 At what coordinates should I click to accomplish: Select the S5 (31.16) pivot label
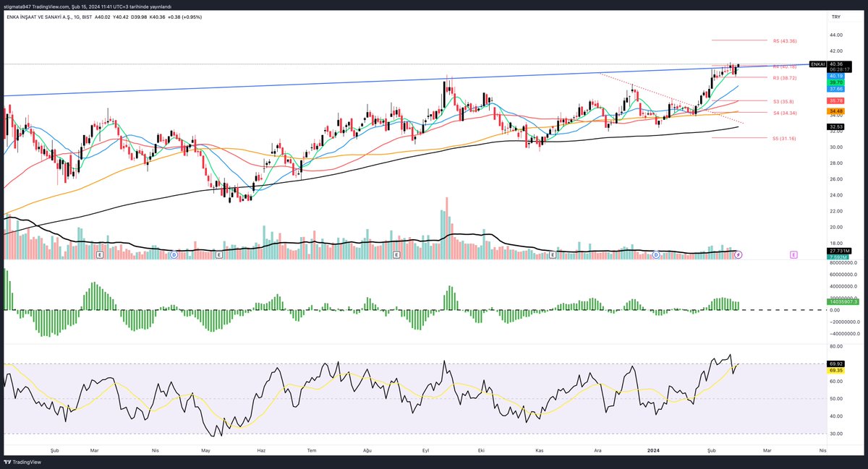click(785, 137)
